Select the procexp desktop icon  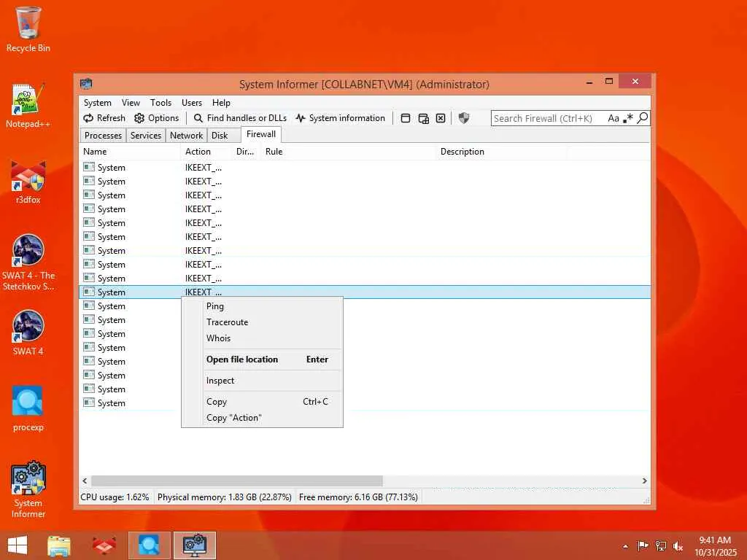point(28,408)
